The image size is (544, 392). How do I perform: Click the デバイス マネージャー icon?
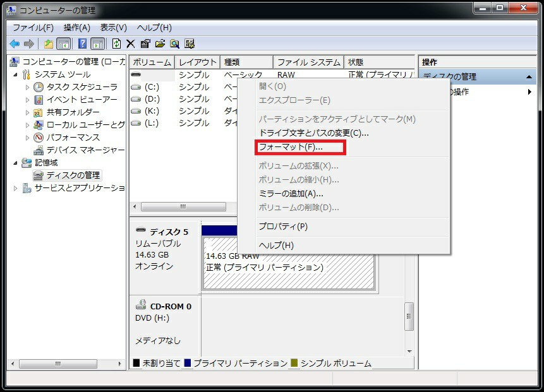click(x=38, y=150)
